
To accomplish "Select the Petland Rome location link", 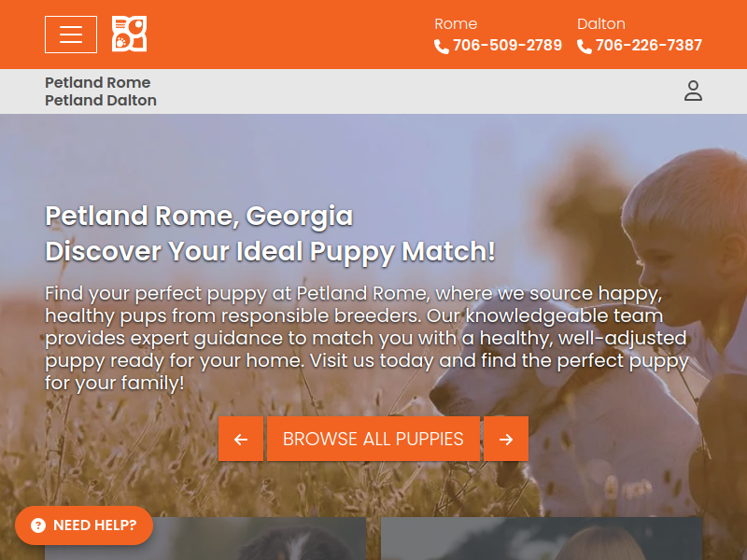I will [x=98, y=82].
